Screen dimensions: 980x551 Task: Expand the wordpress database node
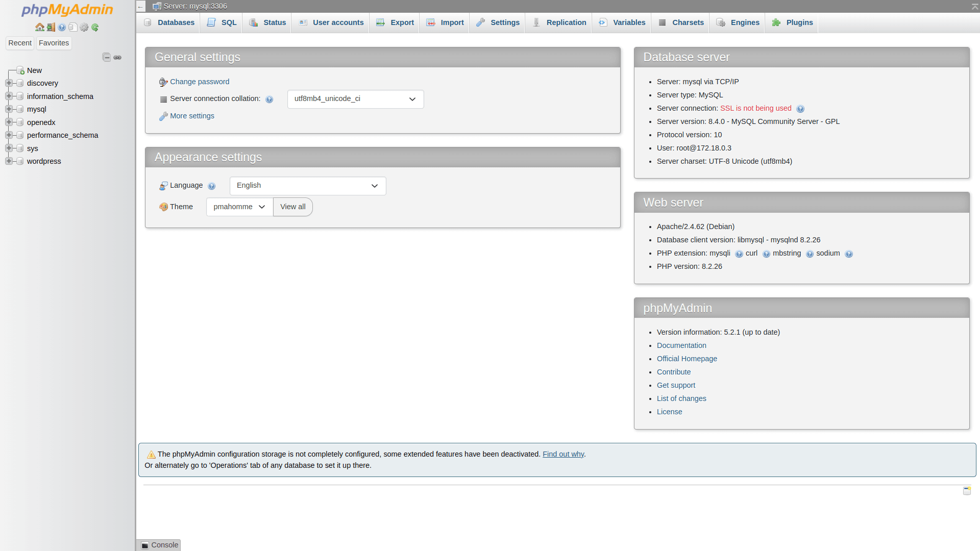point(9,161)
